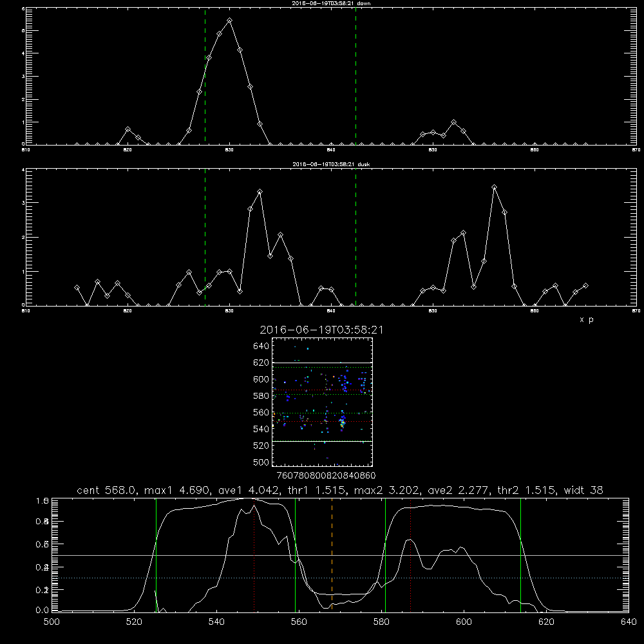Click the green solid line at 559 in bottom plot
644x644 pixels.
(296, 554)
